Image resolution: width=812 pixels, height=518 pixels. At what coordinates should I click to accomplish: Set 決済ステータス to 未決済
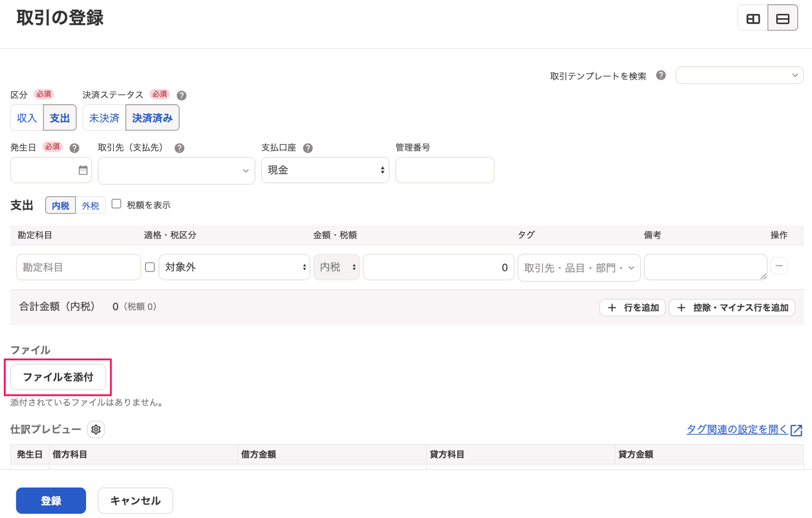[x=104, y=118]
